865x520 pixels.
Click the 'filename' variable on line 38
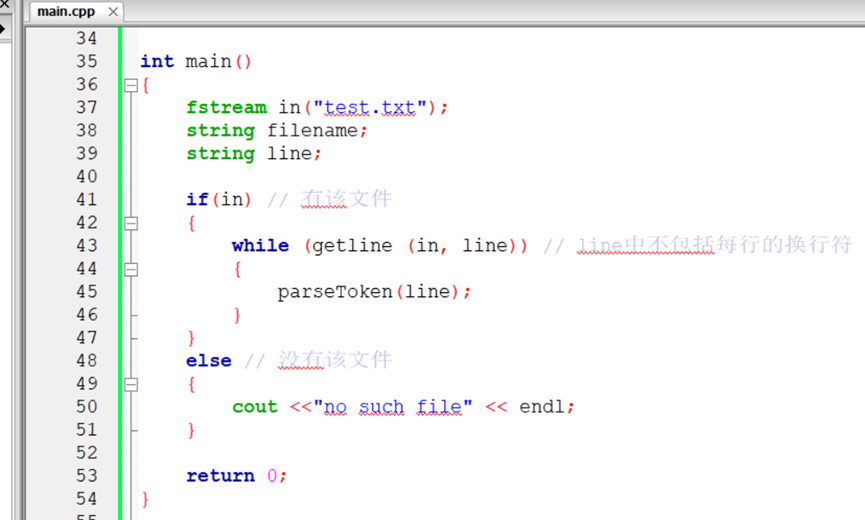313,131
